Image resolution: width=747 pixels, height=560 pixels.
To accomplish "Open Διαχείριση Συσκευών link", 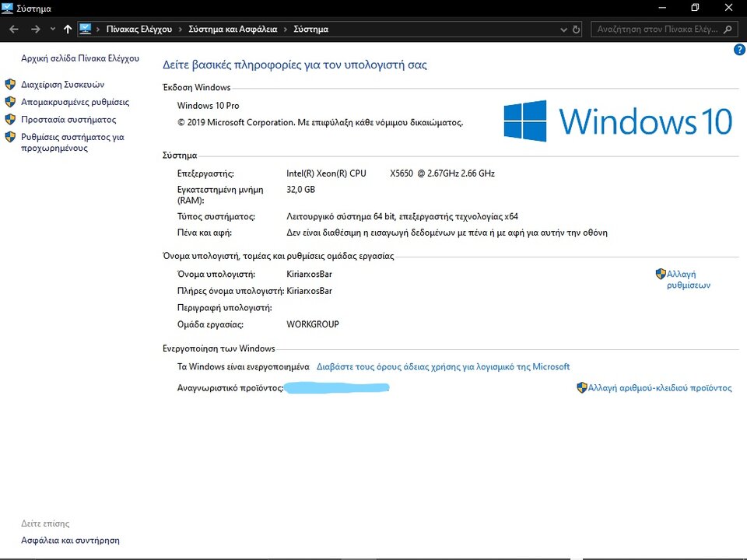I will [x=62, y=85].
